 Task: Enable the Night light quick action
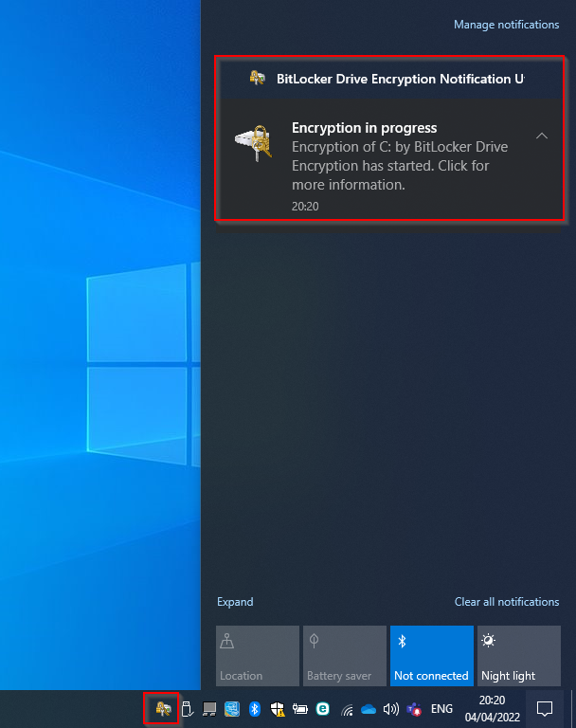[x=518, y=655]
